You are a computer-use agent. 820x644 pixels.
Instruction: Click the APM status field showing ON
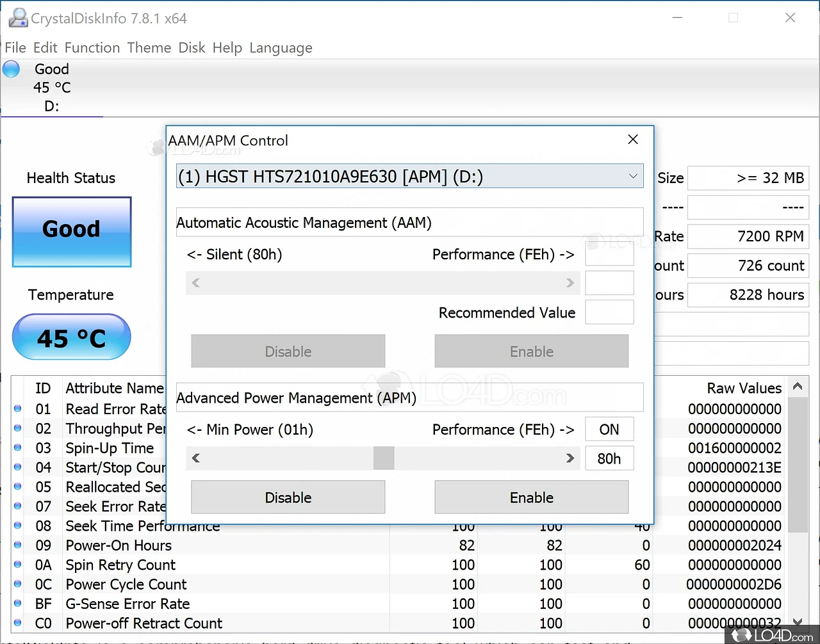609,429
